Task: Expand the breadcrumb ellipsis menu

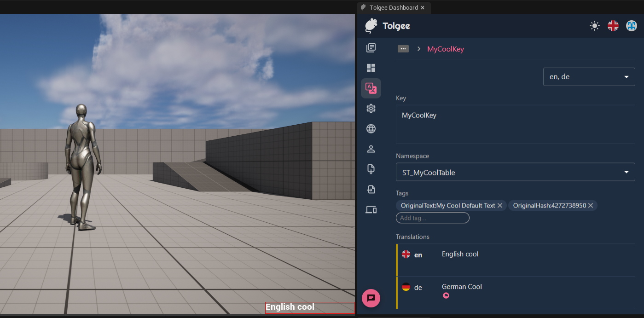Action: point(403,48)
